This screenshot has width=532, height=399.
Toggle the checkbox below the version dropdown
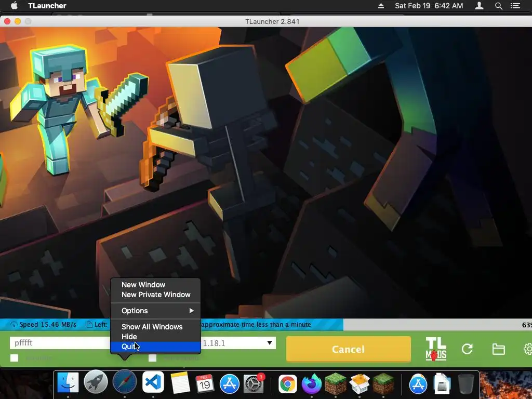tap(152, 358)
